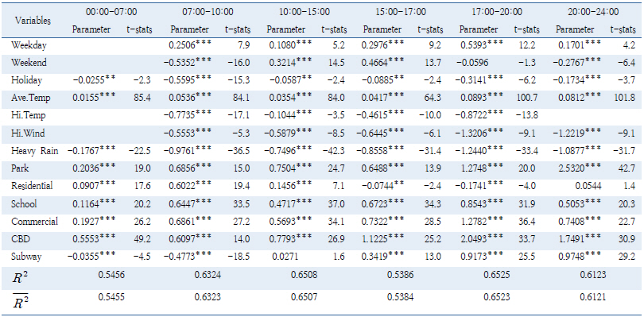Select the '10:00-15:00' time period header
Viewport: 644px width, 317px height.
pyautogui.click(x=305, y=13)
